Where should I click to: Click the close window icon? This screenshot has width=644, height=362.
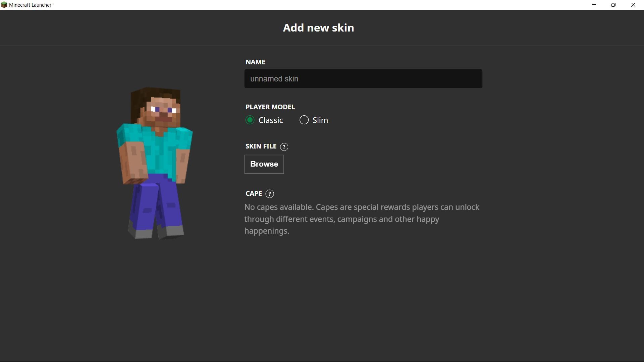[x=633, y=5]
